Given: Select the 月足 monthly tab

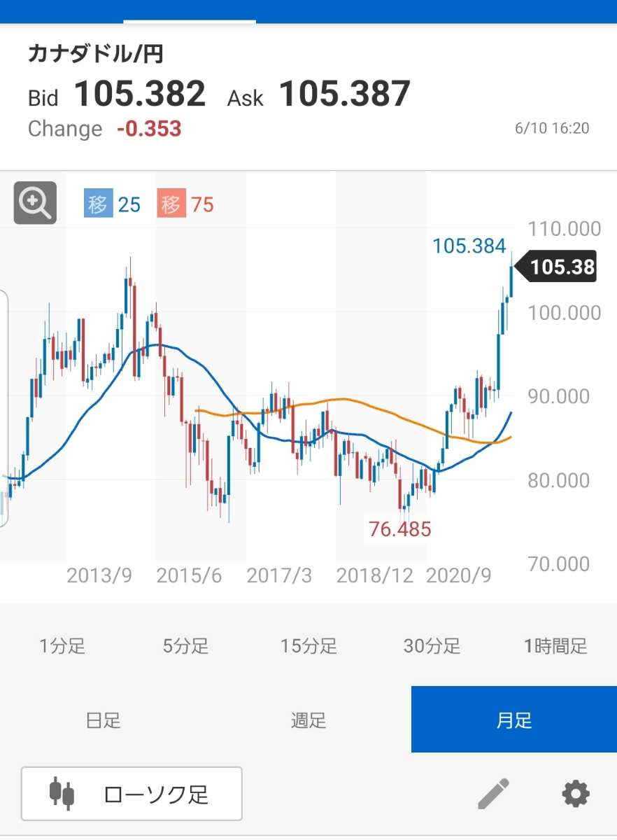Looking at the screenshot, I should [514, 720].
